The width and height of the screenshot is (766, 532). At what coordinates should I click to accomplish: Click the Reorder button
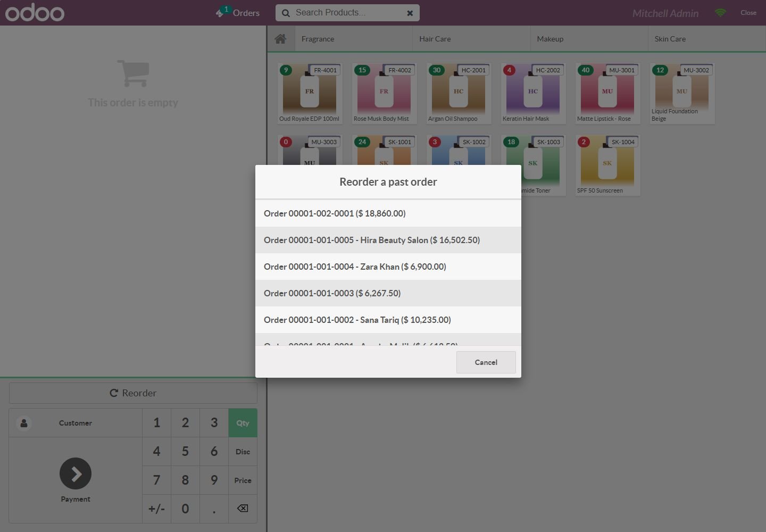[x=133, y=393]
